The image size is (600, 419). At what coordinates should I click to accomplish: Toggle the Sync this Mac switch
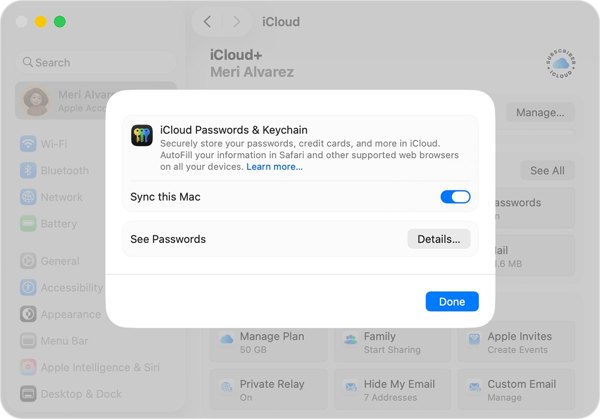click(455, 197)
